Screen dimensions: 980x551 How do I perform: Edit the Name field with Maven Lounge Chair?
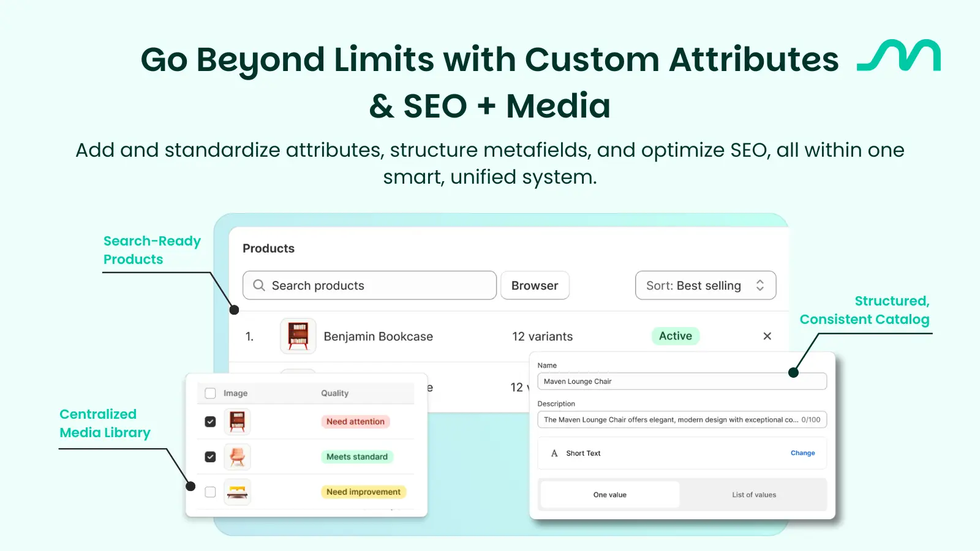682,381
